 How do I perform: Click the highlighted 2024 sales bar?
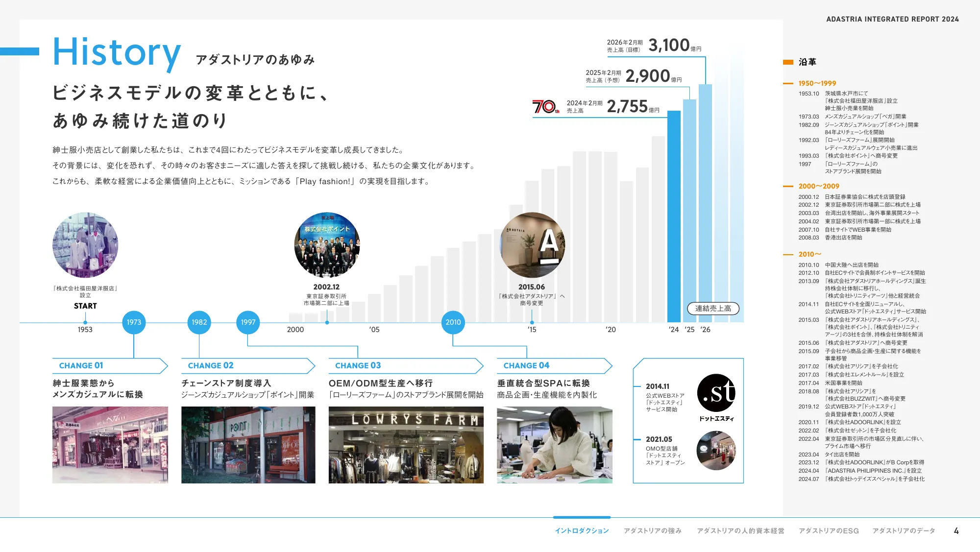[x=674, y=216]
